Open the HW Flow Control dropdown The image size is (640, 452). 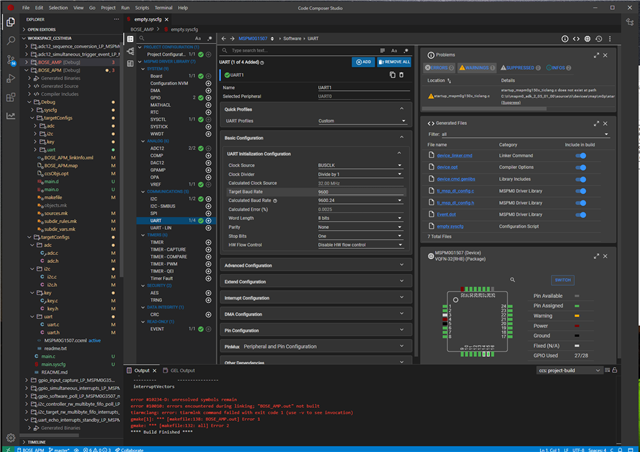pos(360,245)
